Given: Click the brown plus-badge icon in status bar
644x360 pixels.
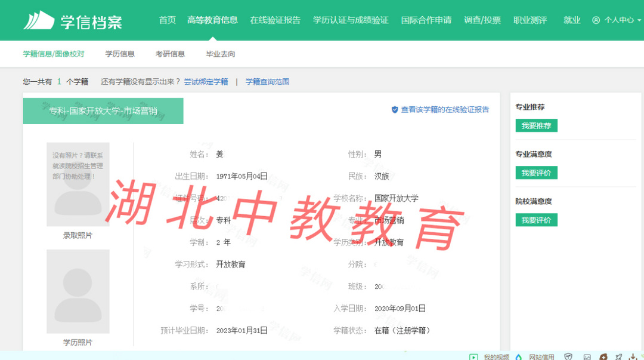Looking at the screenshot, I should (x=603, y=356).
